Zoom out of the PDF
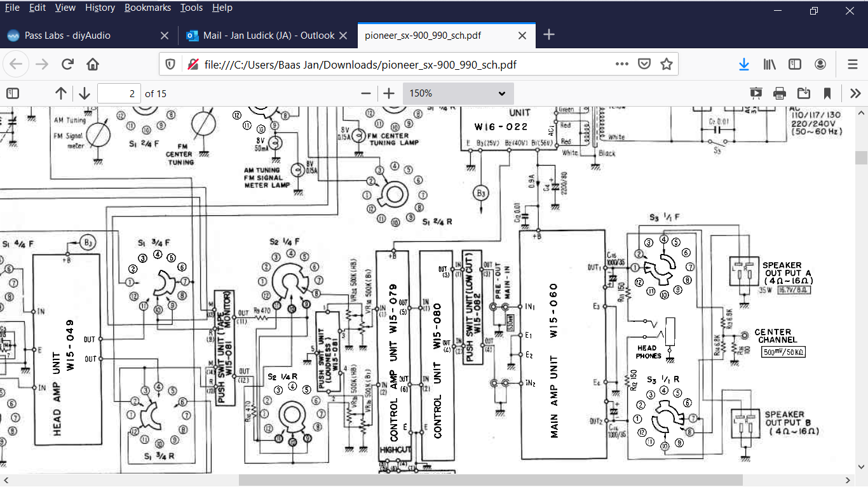 pos(365,93)
